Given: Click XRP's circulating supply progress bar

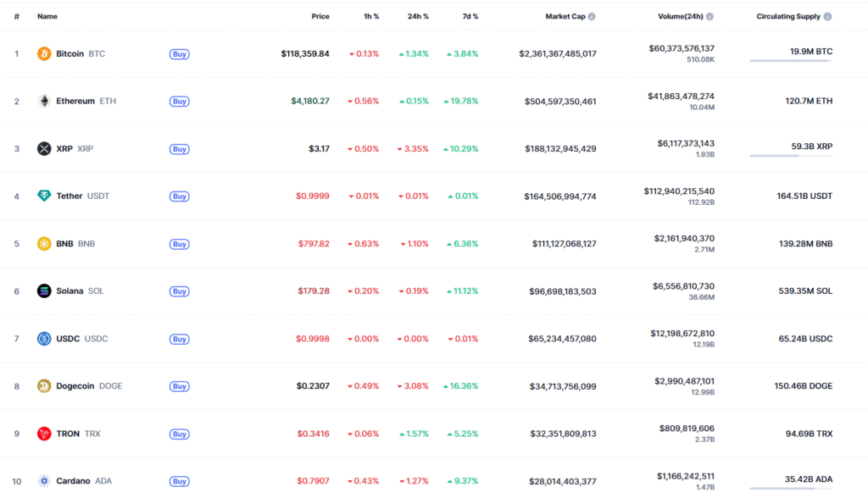Looking at the screenshot, I should pyautogui.click(x=791, y=156).
